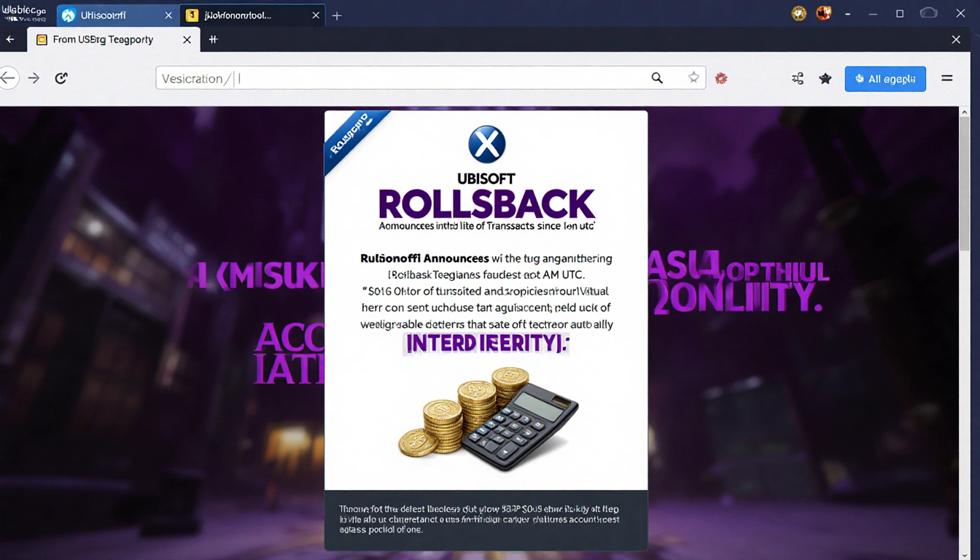Click the gold profile avatar in the title bar
Viewport: 980px width, 560px height.
pos(798,13)
